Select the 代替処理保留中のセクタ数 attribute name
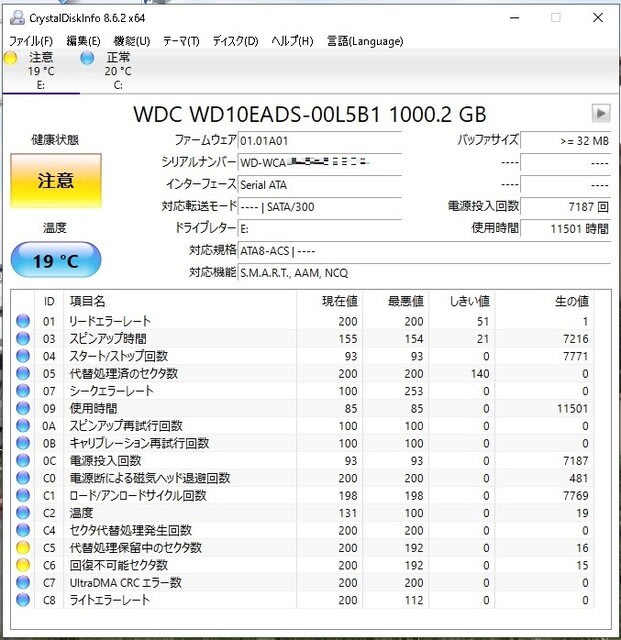The image size is (621, 640). click(136, 548)
